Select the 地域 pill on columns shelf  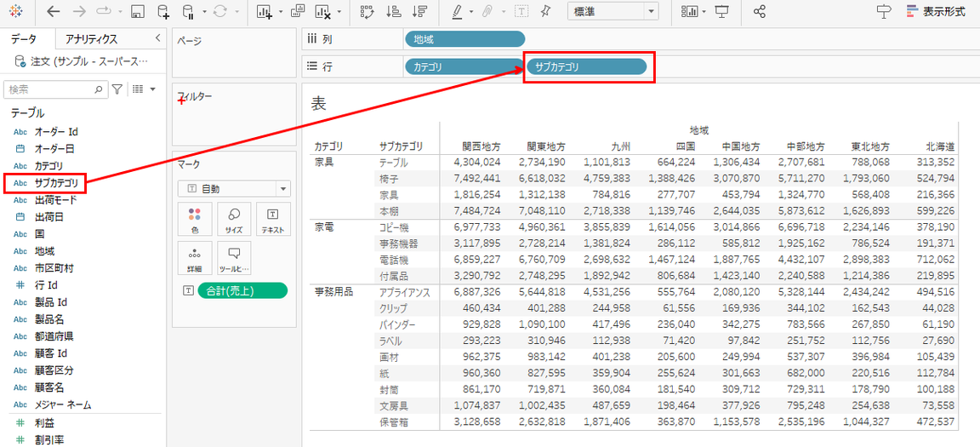coord(465,39)
